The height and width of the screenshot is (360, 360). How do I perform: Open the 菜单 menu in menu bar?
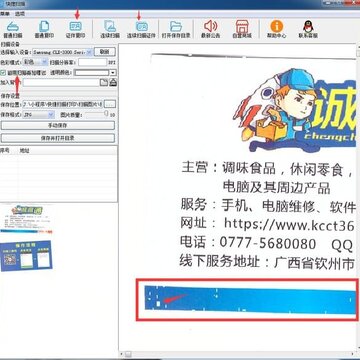(4, 14)
